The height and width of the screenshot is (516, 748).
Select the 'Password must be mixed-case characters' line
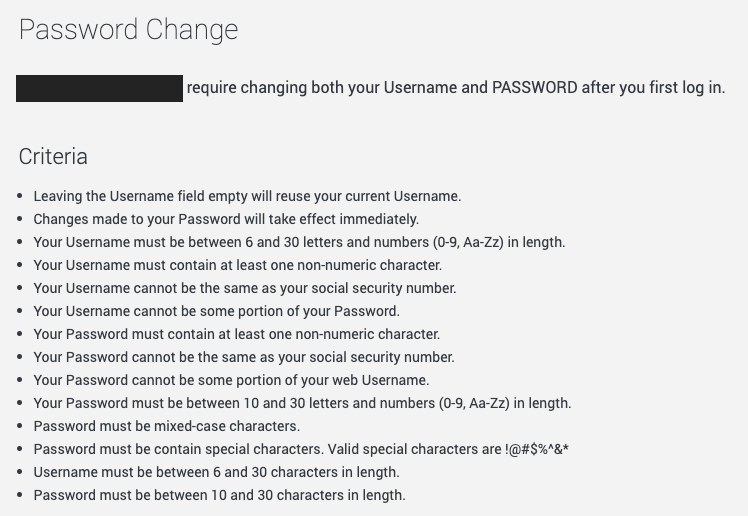pos(166,426)
